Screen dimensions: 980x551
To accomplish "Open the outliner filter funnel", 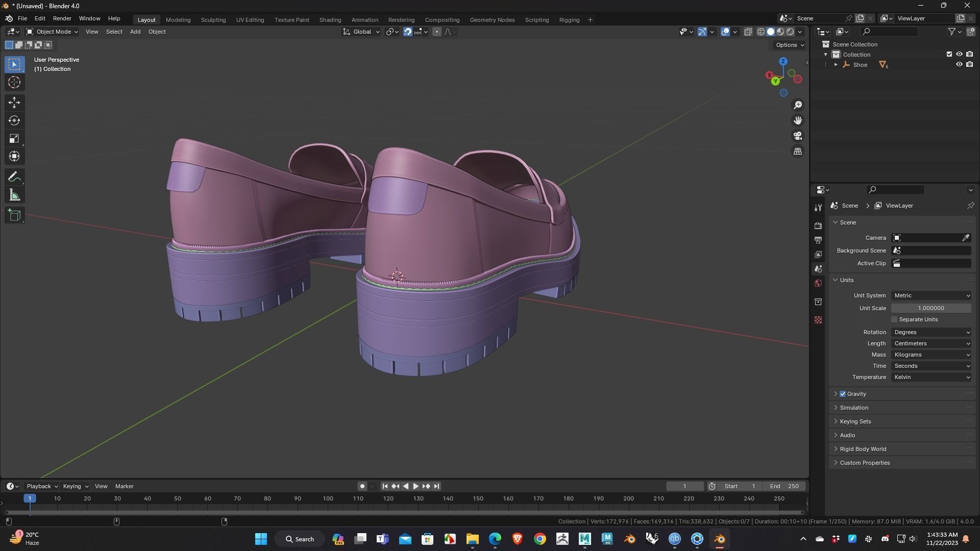I will 955,32.
